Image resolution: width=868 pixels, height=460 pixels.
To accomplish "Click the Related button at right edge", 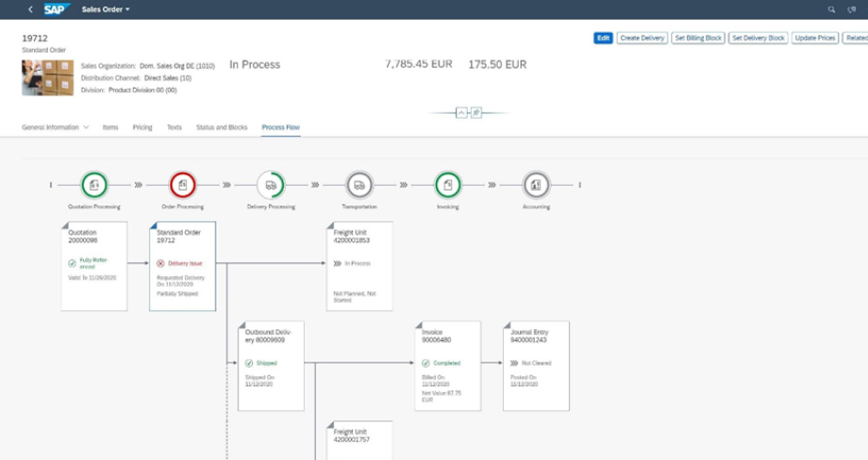I will (856, 38).
